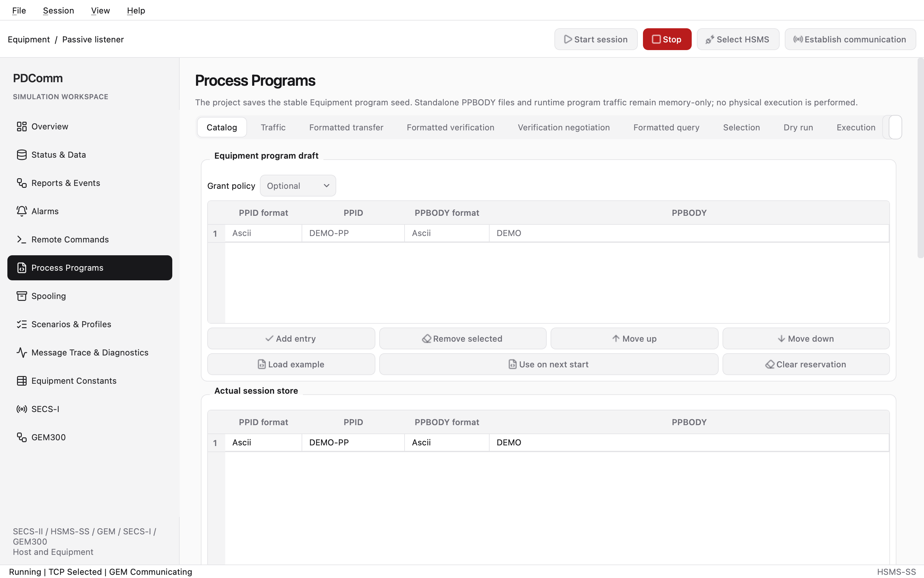Open the View menu
Viewport: 924px width, 578px height.
point(100,10)
